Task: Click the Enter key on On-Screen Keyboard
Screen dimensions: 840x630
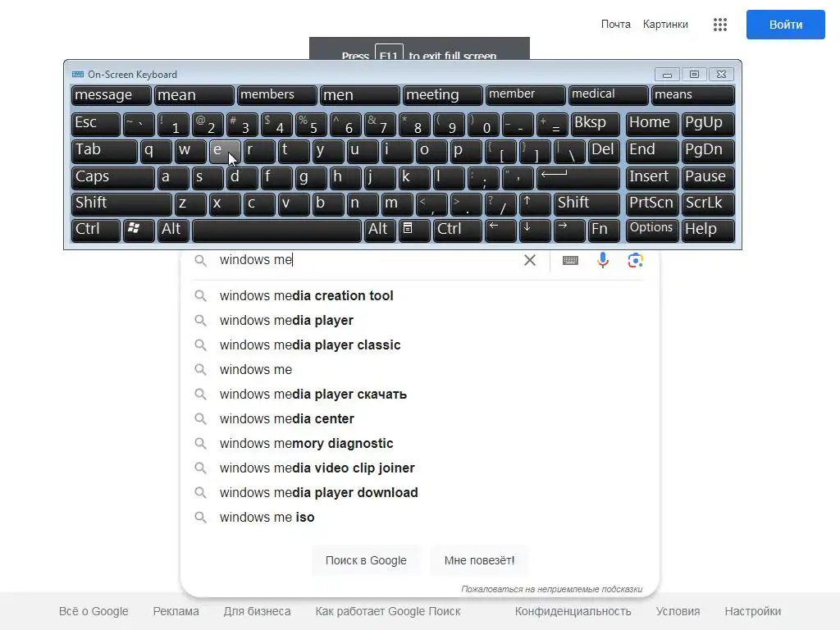Action: pyautogui.click(x=578, y=178)
